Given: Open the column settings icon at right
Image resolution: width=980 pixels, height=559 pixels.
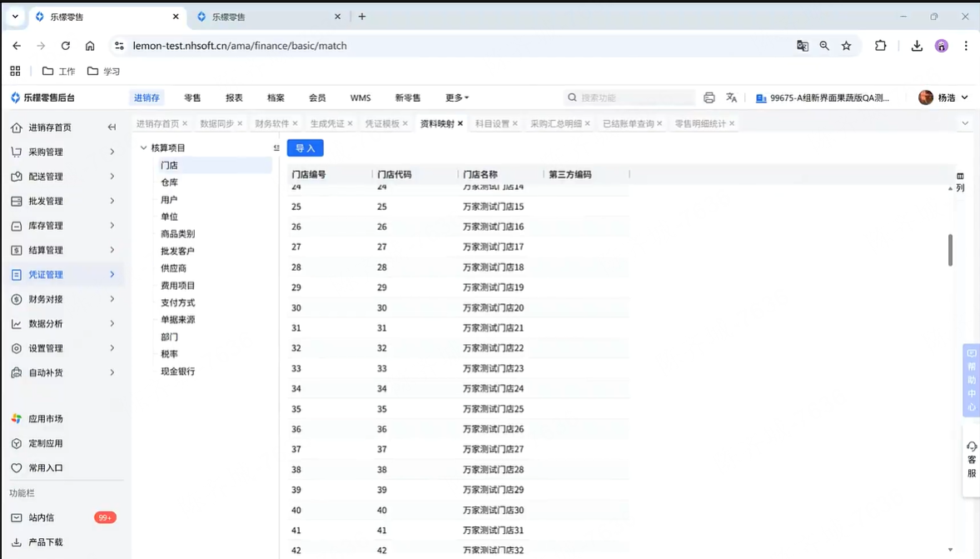Looking at the screenshot, I should tap(960, 177).
